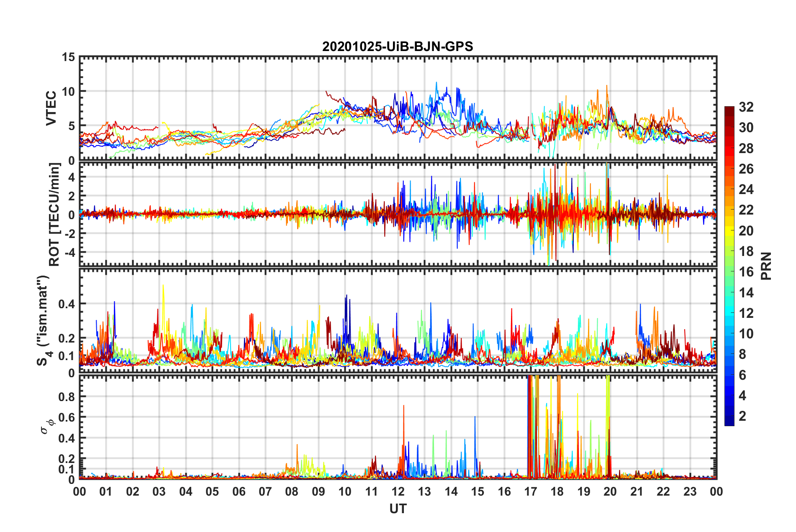Click the UT x-axis label
796x532 pixels.
tap(398, 509)
